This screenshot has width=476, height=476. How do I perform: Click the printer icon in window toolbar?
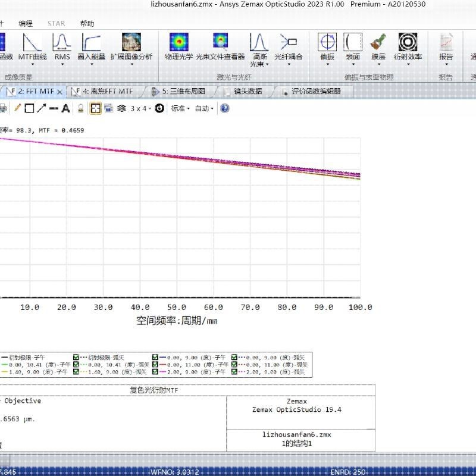pos(3,108)
